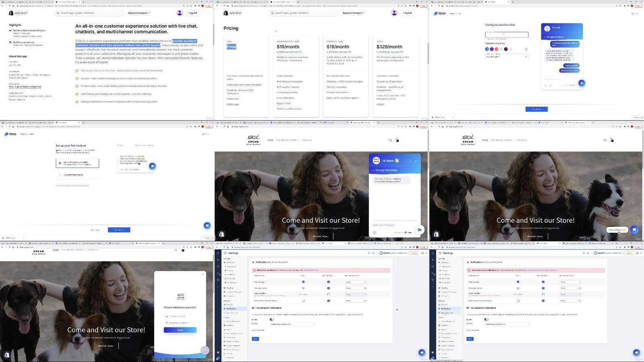Select Operating hours in the last Settings screenshot sidebar
Viewport: 644px width, 362px height.
click(x=449, y=313)
